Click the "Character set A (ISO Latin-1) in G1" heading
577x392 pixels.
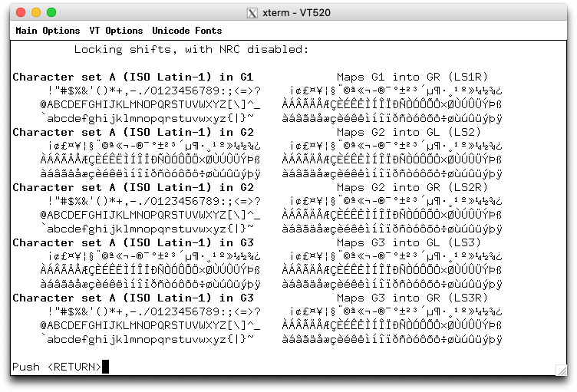pos(133,77)
